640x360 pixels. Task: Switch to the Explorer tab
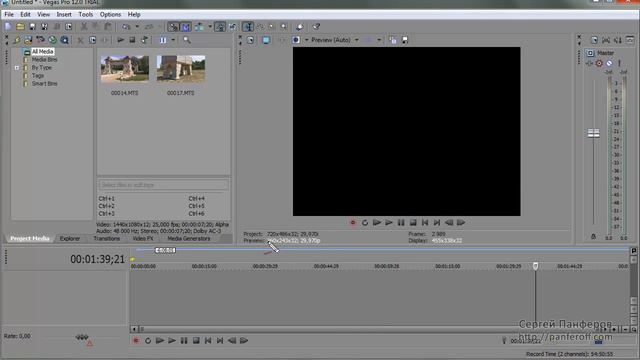(70, 238)
